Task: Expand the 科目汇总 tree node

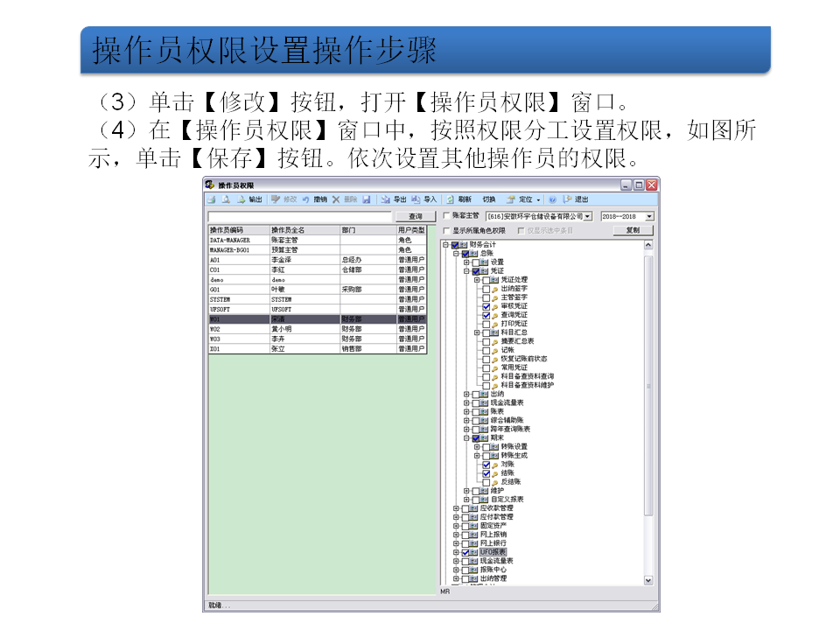Action: click(477, 333)
